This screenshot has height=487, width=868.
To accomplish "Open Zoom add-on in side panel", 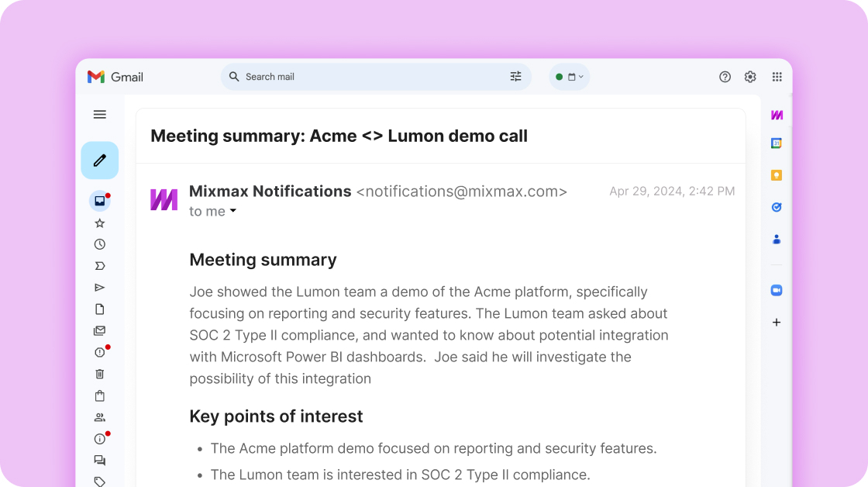I will (x=776, y=290).
